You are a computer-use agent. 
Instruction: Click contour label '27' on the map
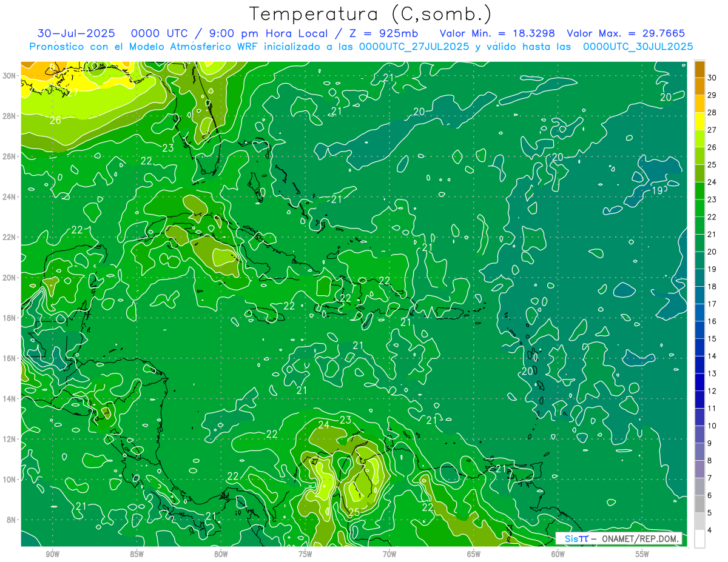coord(73,93)
